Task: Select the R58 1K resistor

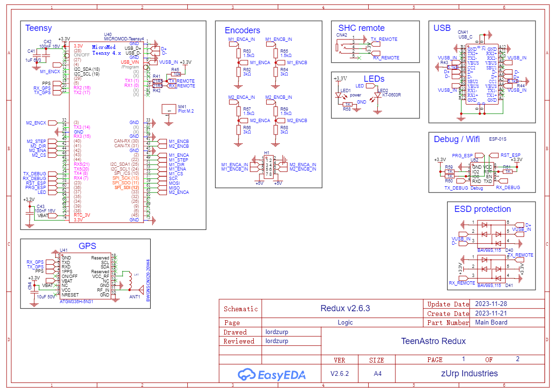Action: point(348,104)
